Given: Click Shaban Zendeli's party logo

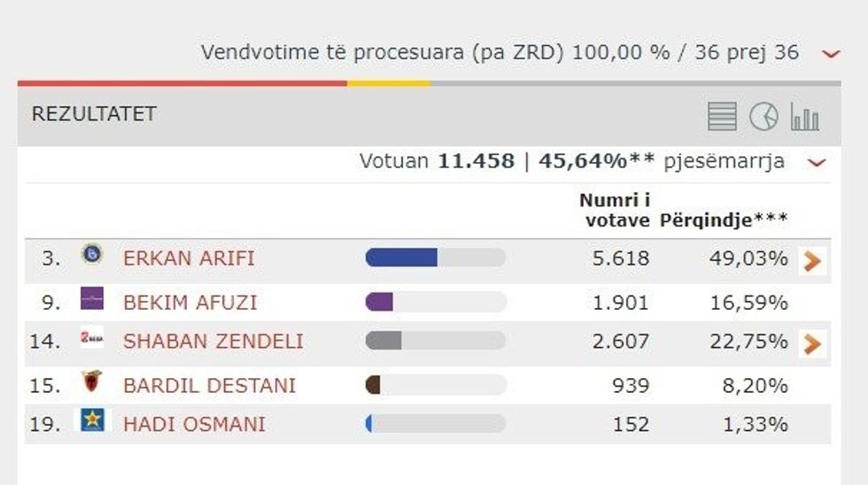Looking at the screenshot, I should (x=92, y=338).
